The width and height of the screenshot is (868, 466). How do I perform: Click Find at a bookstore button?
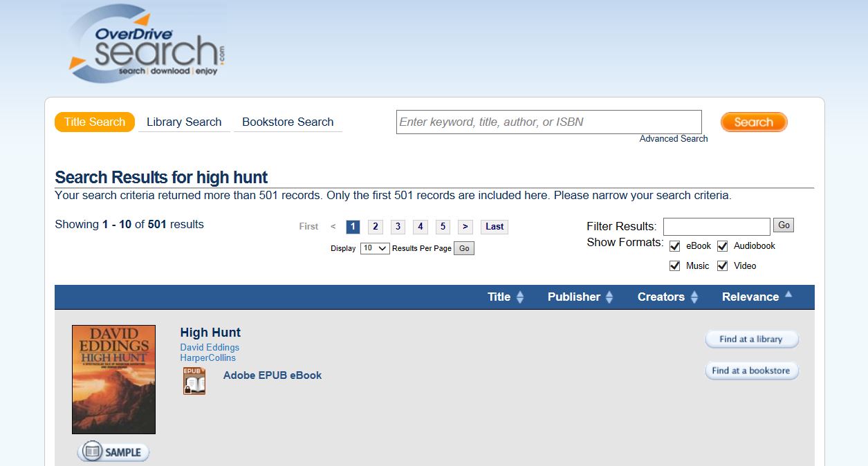click(x=752, y=371)
